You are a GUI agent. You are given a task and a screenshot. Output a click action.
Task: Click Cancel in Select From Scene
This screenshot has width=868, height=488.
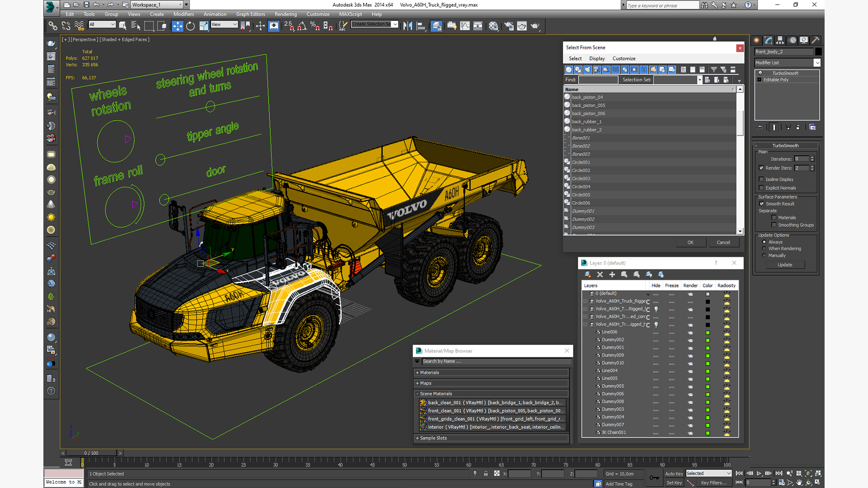coord(723,243)
